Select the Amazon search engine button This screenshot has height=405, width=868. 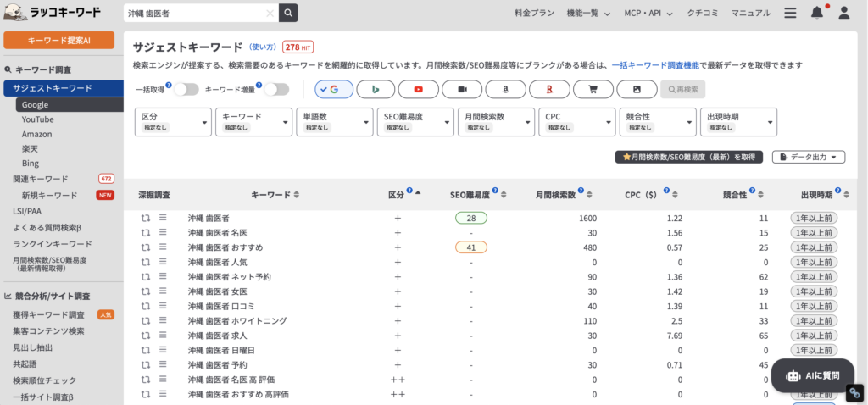[x=505, y=89]
